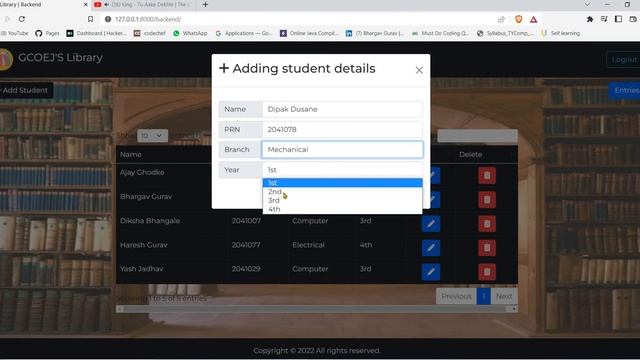Open the Dashboard HackerRank bookmark
The width and height of the screenshot is (640, 360).
tap(97, 33)
